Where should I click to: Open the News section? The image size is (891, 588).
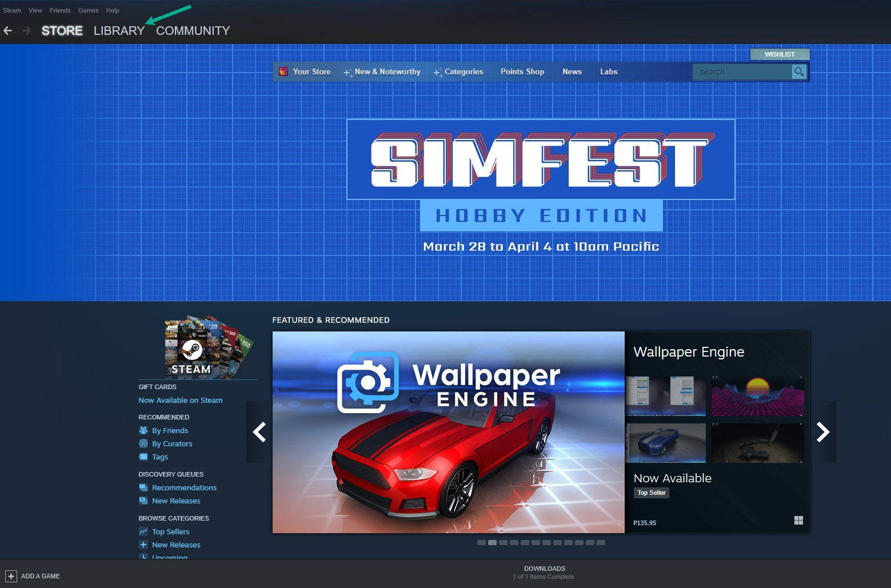coord(572,71)
